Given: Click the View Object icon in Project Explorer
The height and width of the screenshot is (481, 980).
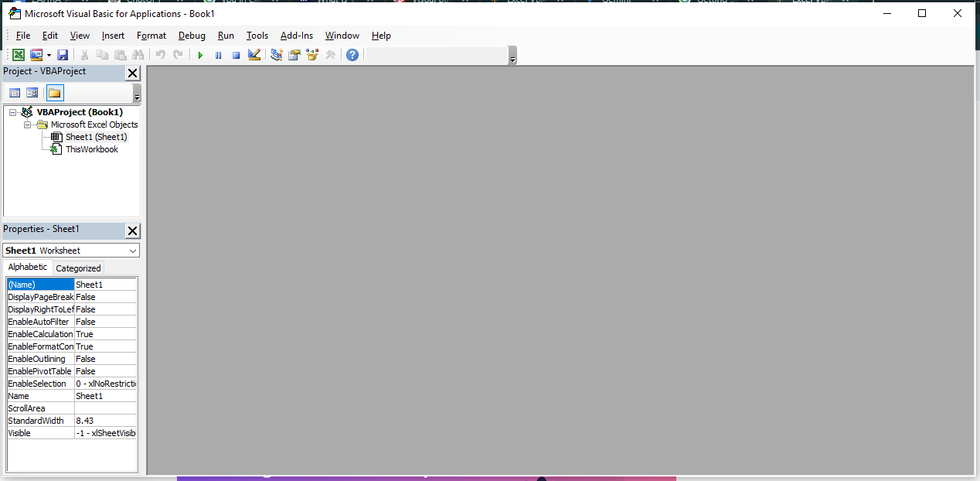Looking at the screenshot, I should 32,92.
